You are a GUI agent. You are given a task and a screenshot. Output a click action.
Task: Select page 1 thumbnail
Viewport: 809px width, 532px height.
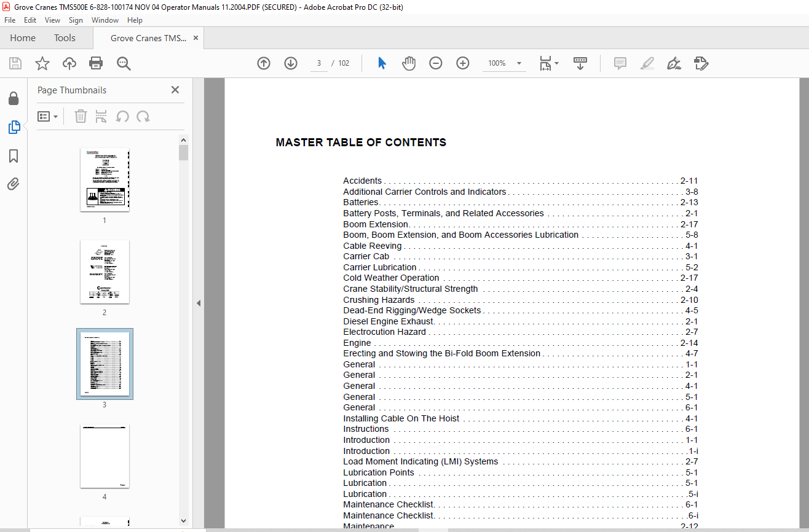[105, 180]
